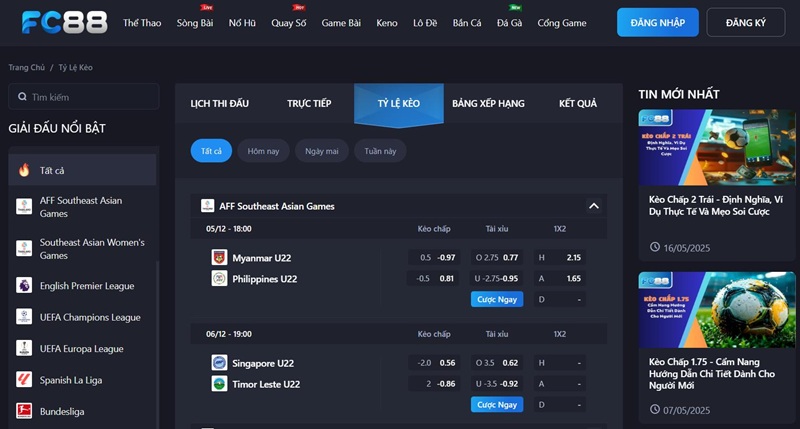The image size is (800, 429).
Task: Collapse the AFF Southeast Asian Games section
Action: point(593,206)
